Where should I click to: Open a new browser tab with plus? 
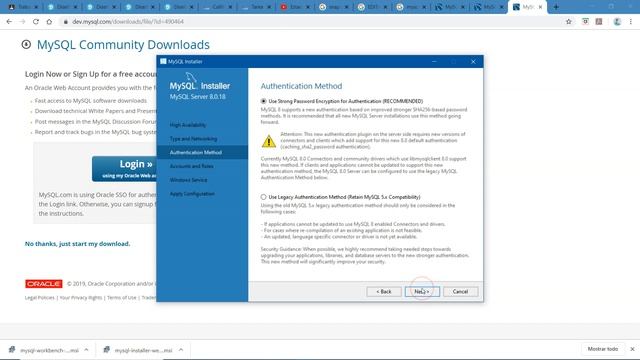click(x=556, y=7)
